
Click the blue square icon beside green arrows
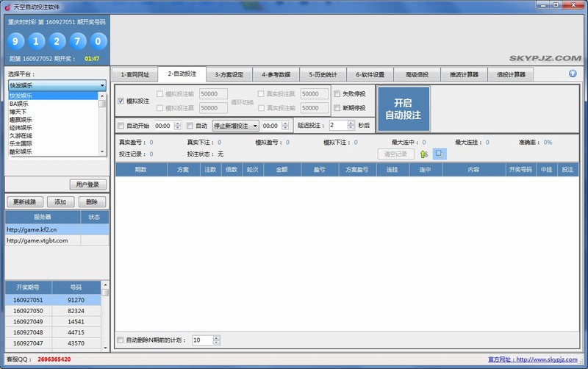(438, 154)
